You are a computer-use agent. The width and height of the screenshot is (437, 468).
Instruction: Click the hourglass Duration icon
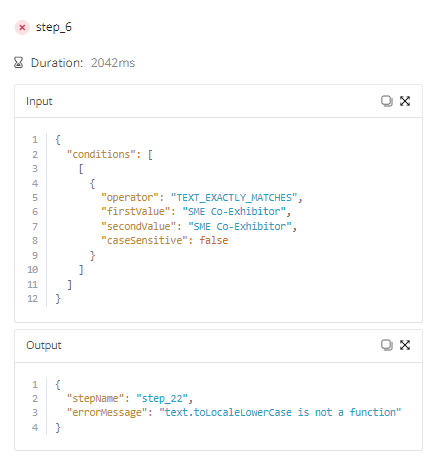coord(19,63)
